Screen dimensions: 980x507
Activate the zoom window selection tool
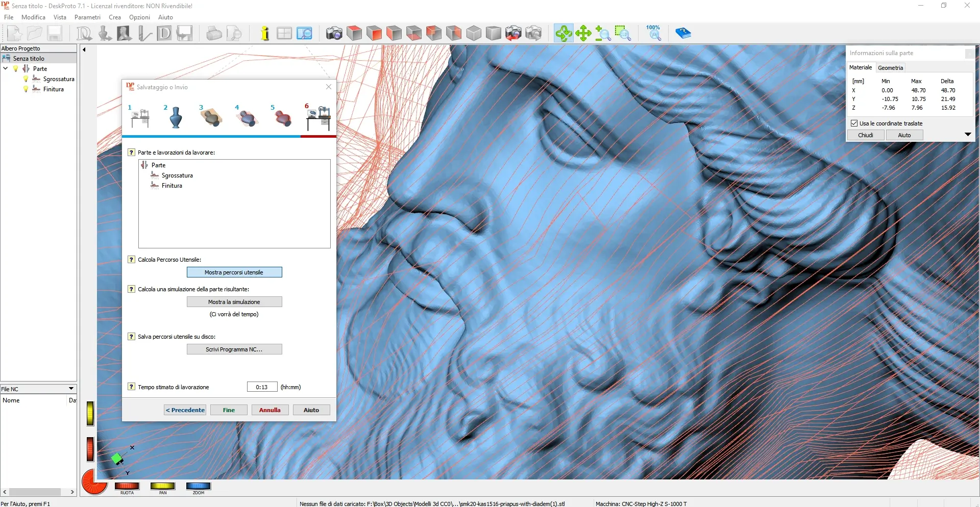[623, 34]
